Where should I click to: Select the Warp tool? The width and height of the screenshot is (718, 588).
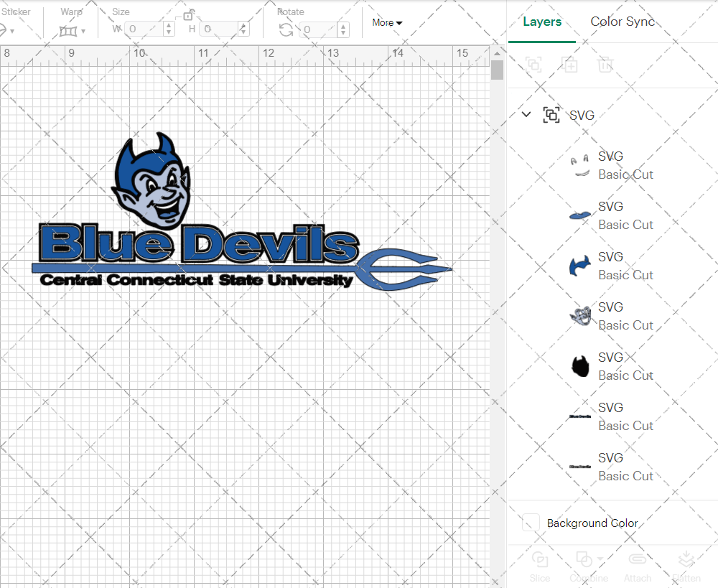pos(69,29)
